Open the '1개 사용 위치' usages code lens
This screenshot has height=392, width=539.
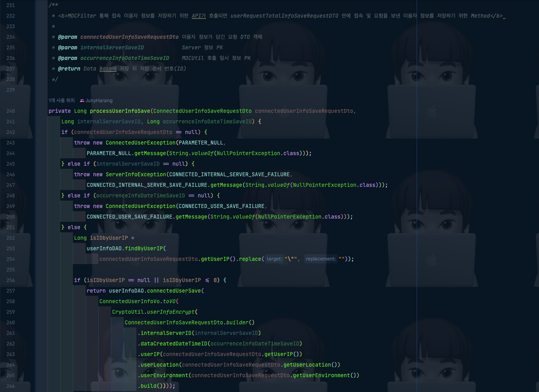click(x=62, y=100)
